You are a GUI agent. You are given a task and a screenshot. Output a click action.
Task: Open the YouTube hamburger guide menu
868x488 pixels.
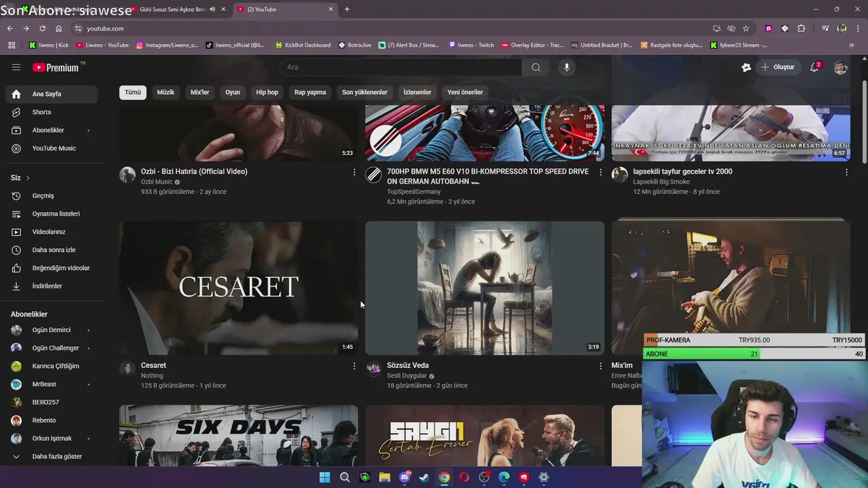tap(16, 67)
